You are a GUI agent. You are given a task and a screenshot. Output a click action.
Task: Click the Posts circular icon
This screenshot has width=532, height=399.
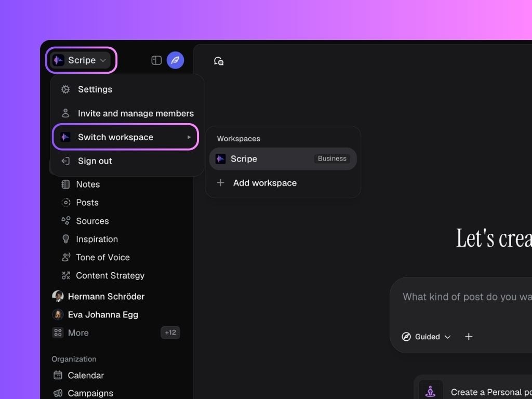[x=66, y=203]
